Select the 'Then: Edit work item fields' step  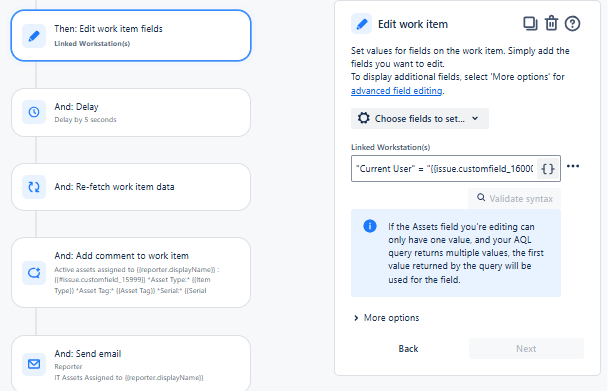click(131, 35)
